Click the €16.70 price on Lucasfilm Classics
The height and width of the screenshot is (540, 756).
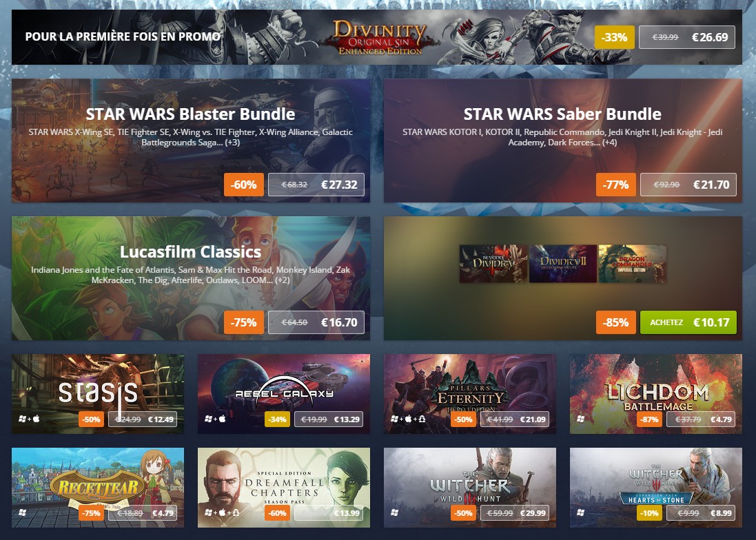coord(339,322)
